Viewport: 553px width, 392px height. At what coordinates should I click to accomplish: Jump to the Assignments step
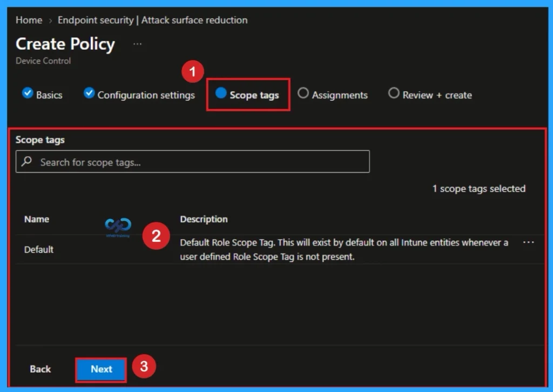(x=333, y=94)
